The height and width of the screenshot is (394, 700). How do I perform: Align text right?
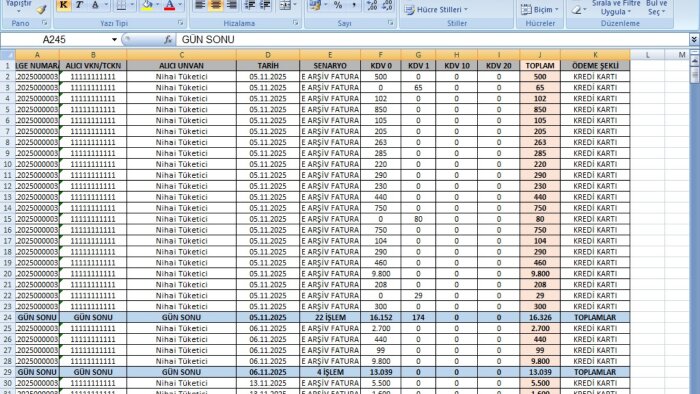click(x=231, y=5)
